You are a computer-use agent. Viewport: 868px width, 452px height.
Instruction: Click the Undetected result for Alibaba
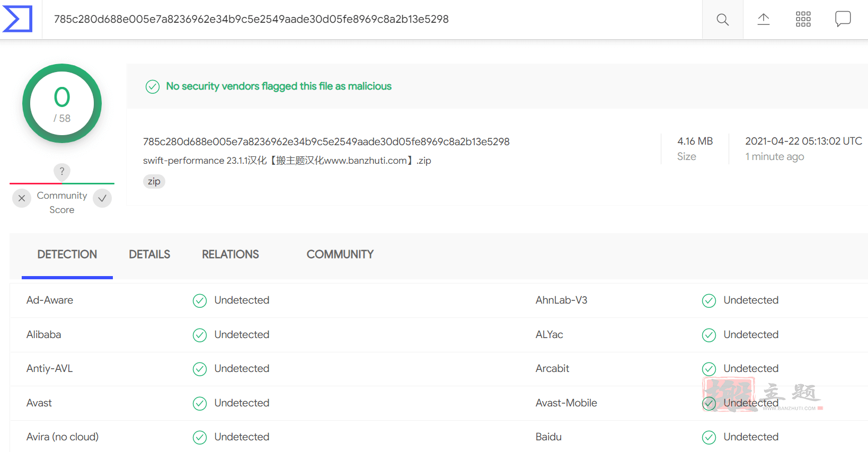point(242,335)
